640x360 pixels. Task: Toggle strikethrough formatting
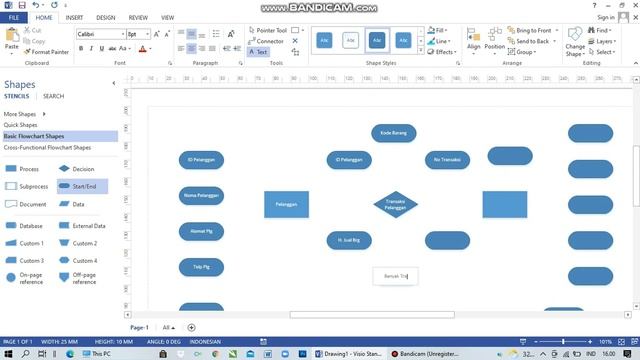[x=112, y=49]
